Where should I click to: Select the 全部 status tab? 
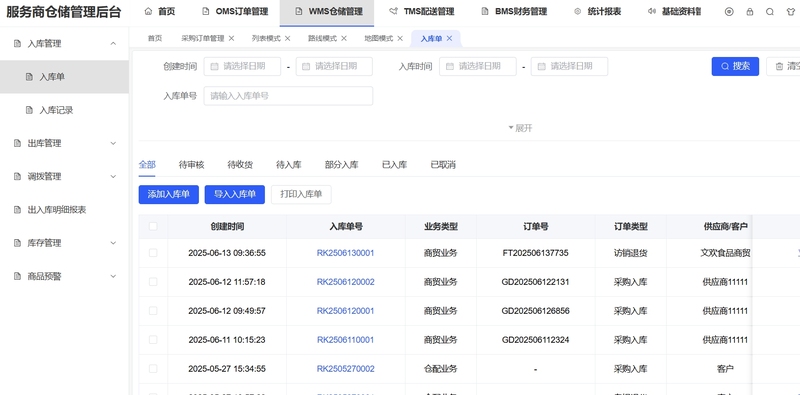click(147, 165)
